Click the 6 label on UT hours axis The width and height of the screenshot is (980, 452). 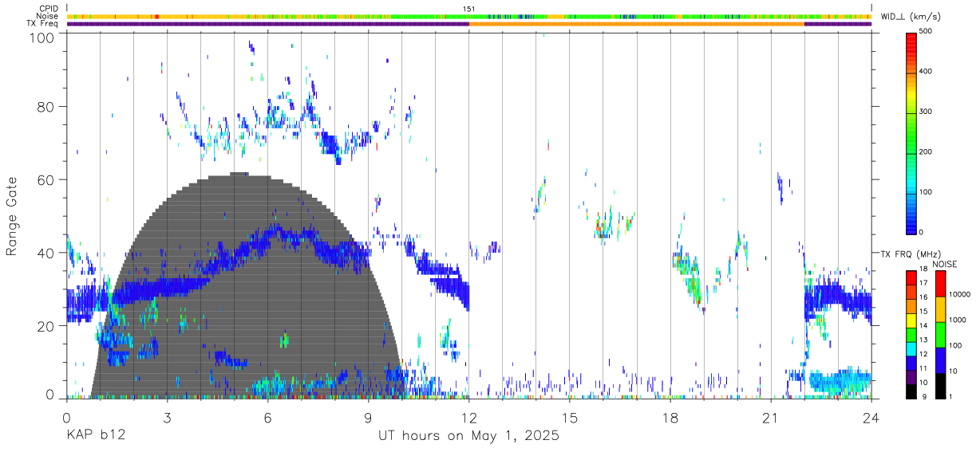coord(267,418)
